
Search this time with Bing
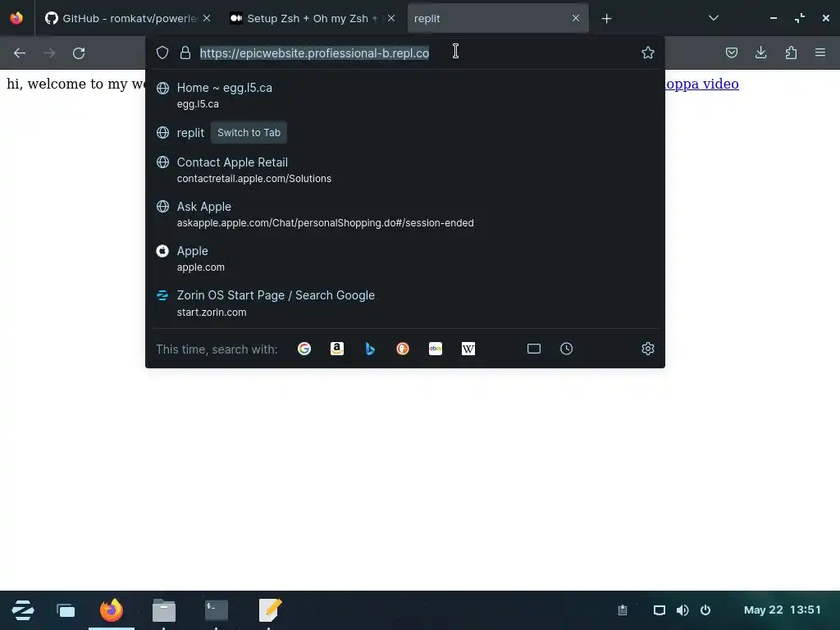coord(370,349)
